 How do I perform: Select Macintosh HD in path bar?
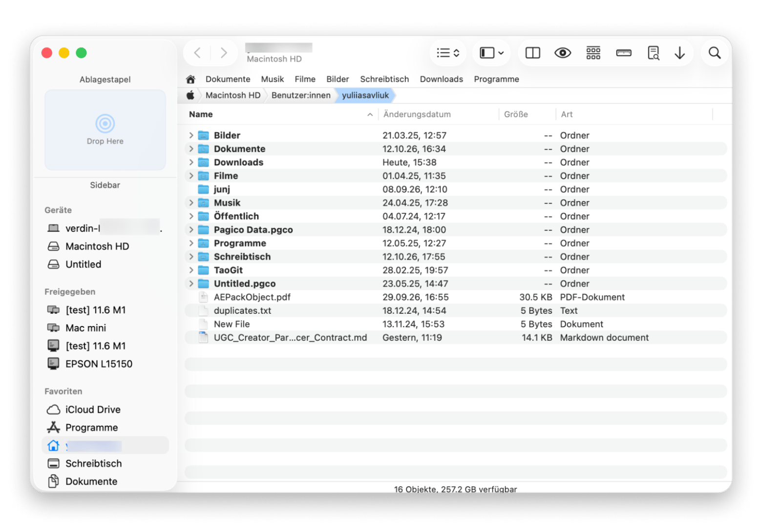pyautogui.click(x=233, y=95)
